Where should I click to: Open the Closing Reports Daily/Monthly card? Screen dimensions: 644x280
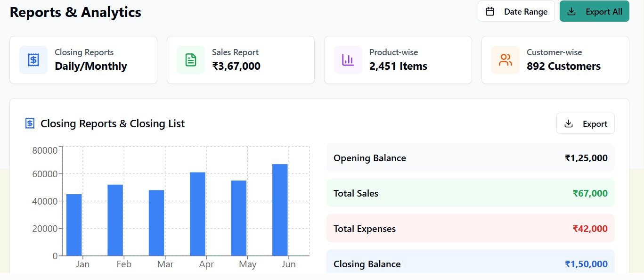click(x=83, y=60)
